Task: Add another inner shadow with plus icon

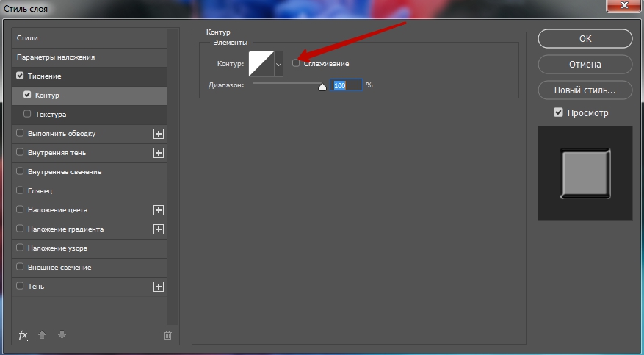Action: [159, 153]
